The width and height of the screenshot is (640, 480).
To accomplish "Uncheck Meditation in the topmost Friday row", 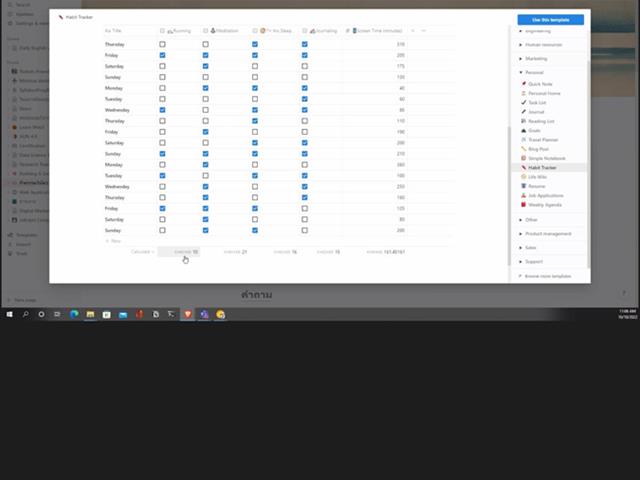I will 205,55.
